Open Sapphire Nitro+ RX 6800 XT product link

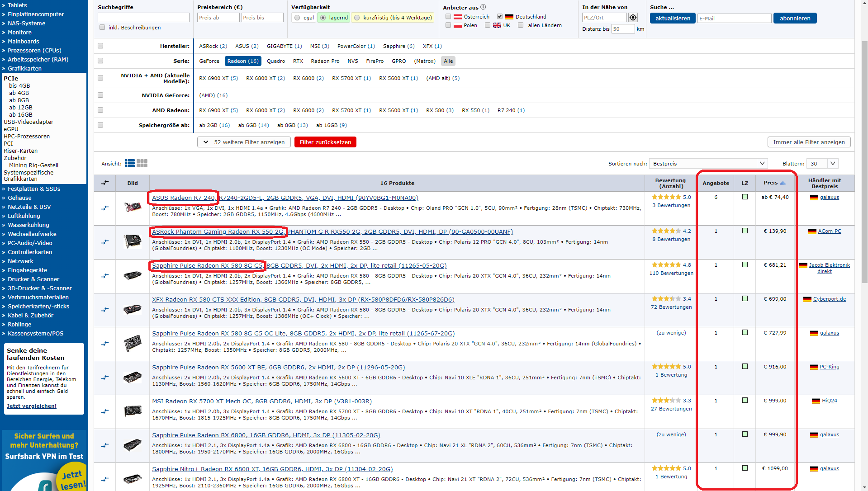tap(272, 469)
